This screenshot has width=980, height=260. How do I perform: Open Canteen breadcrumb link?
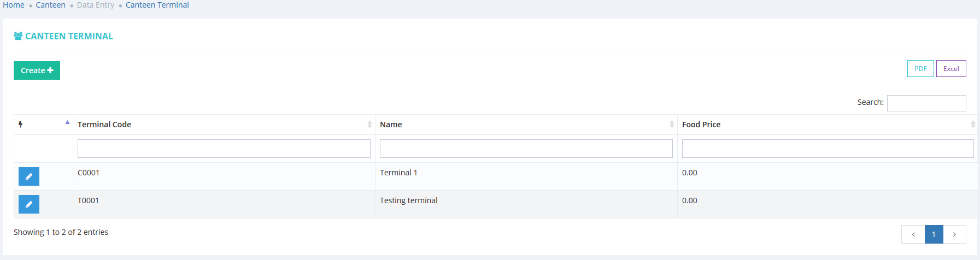(51, 5)
